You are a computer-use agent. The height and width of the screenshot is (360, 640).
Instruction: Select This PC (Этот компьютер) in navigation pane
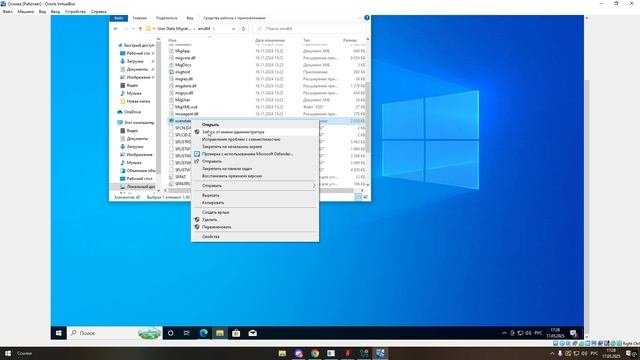point(139,122)
